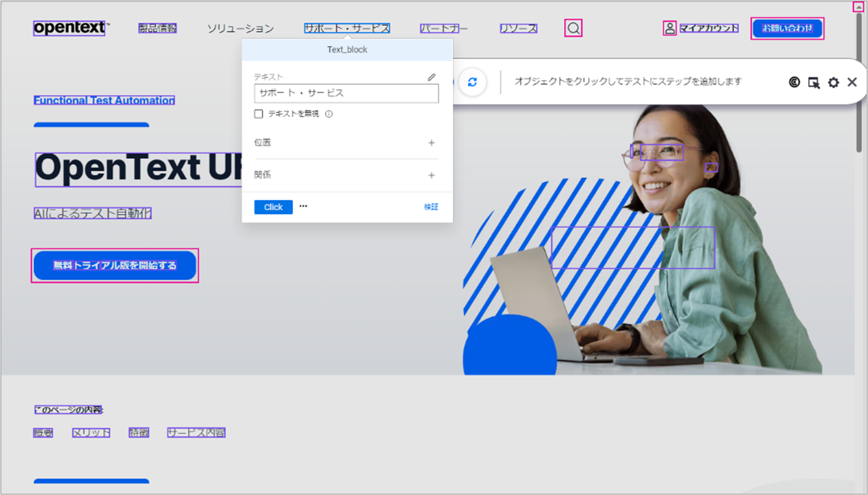
Task: Expand the 関係 section with the plus
Action: coord(431,175)
